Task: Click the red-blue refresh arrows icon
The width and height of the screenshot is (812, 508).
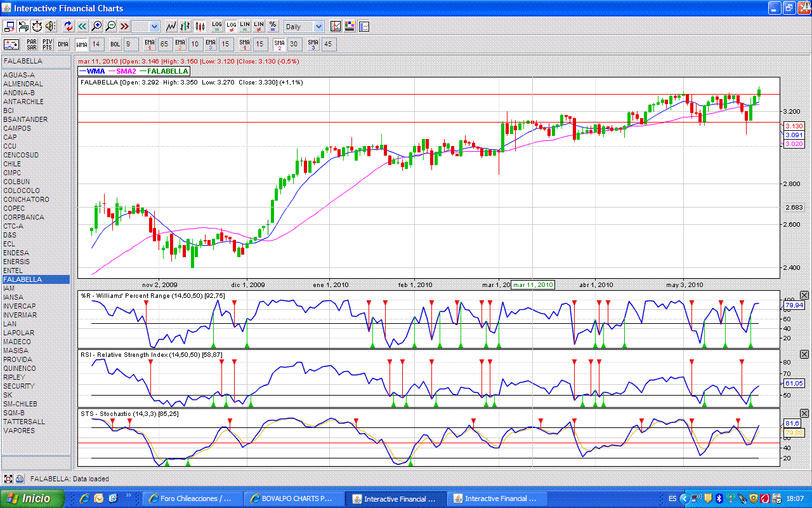Action: (x=69, y=27)
